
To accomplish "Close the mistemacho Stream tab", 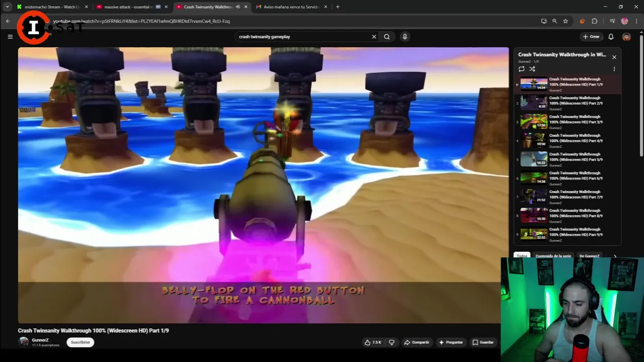I will tap(86, 7).
